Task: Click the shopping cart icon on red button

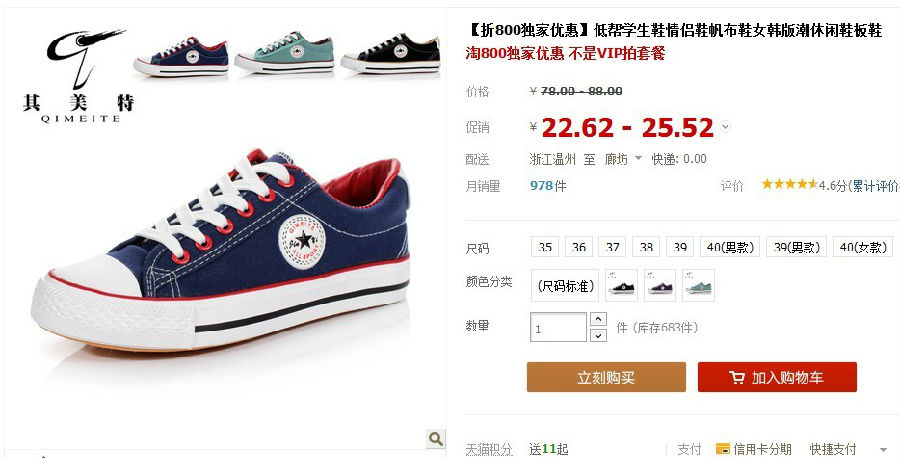Action: (737, 377)
